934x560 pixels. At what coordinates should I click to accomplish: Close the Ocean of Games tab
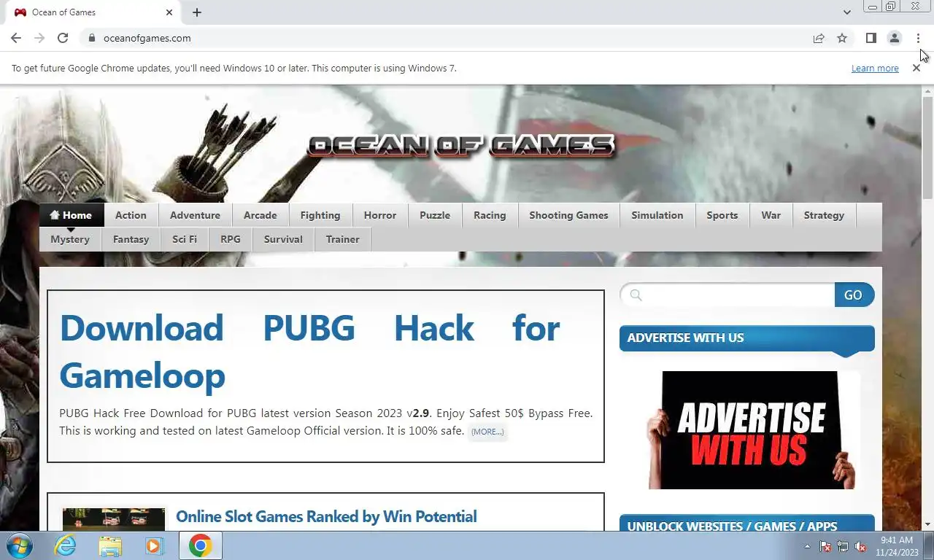point(169,12)
